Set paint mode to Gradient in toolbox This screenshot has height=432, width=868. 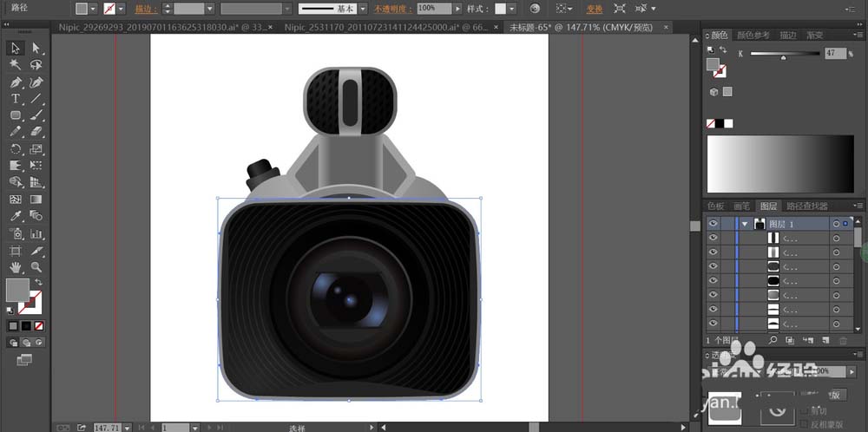pyautogui.click(x=26, y=326)
